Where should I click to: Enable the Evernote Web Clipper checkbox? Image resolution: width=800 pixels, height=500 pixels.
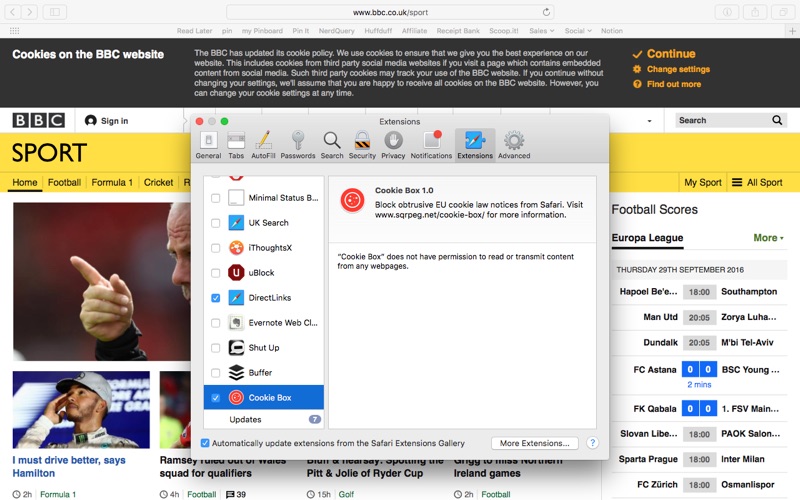pyautogui.click(x=215, y=322)
